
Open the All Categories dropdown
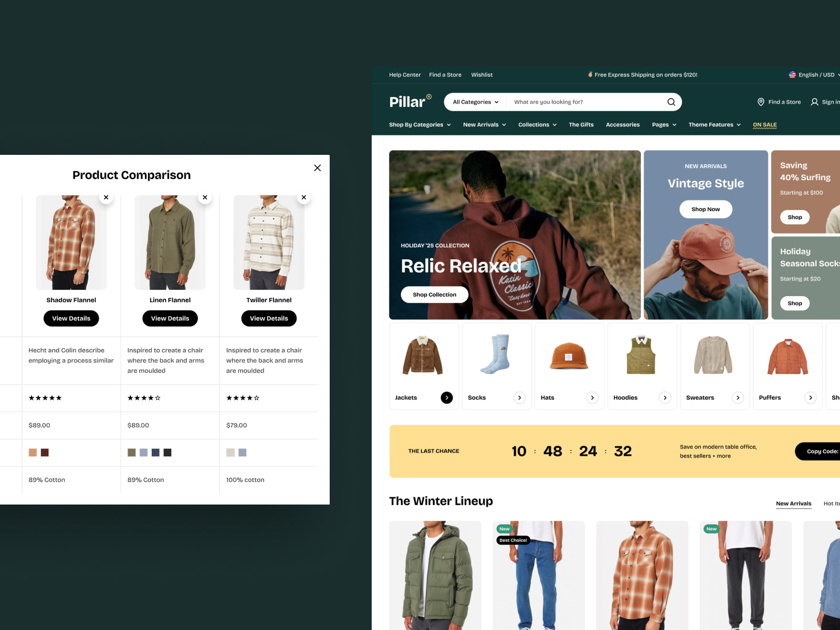click(476, 102)
